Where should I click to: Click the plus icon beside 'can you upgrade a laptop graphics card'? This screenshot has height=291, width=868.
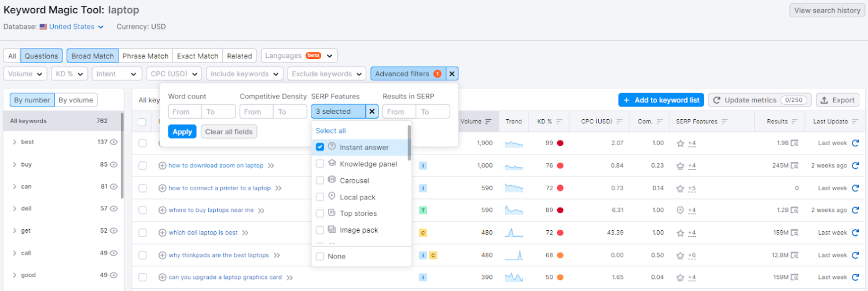click(162, 277)
